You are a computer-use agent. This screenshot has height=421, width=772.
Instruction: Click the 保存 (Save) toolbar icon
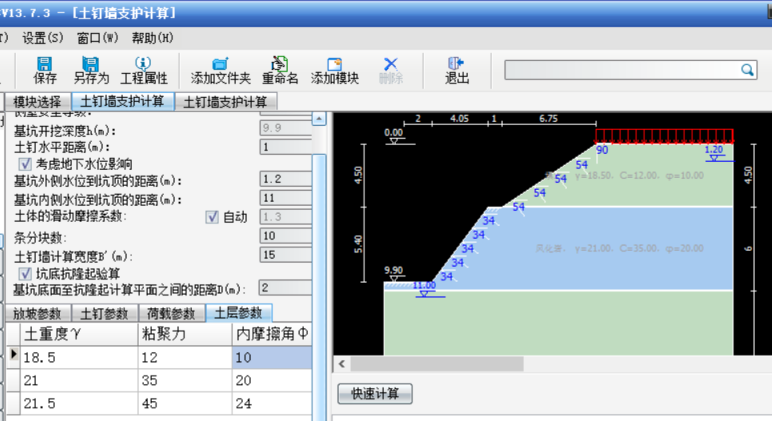click(x=45, y=64)
